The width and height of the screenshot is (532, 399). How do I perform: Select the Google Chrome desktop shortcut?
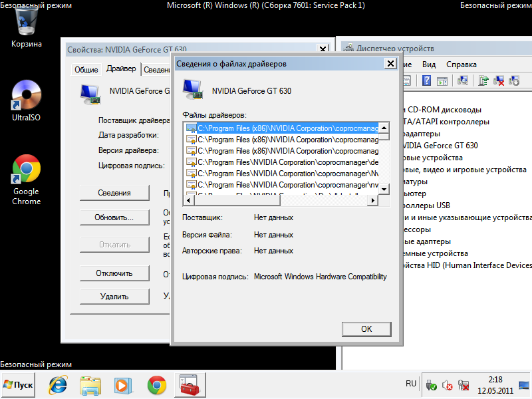26,180
